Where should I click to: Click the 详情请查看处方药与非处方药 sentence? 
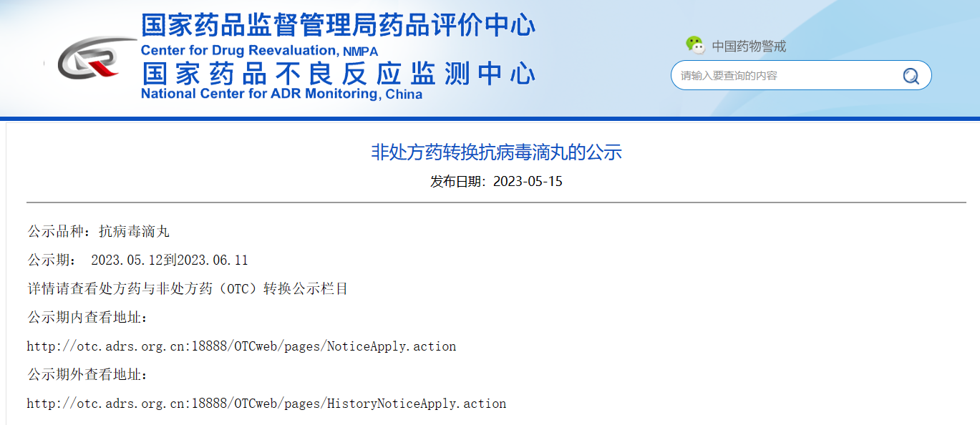pyautogui.click(x=188, y=289)
